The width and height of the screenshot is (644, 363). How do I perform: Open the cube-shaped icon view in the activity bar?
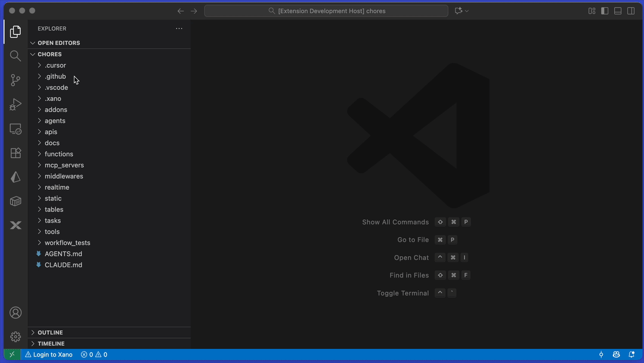(x=15, y=201)
